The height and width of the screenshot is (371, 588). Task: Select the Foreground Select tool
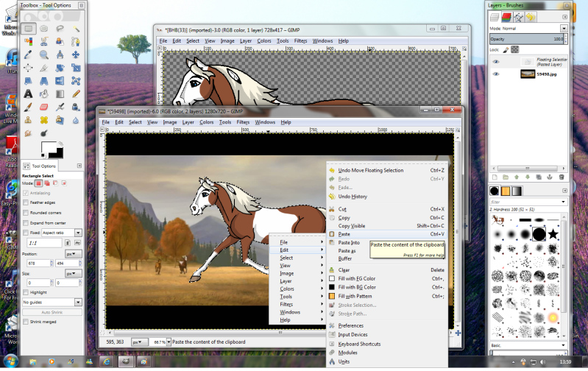click(60, 42)
